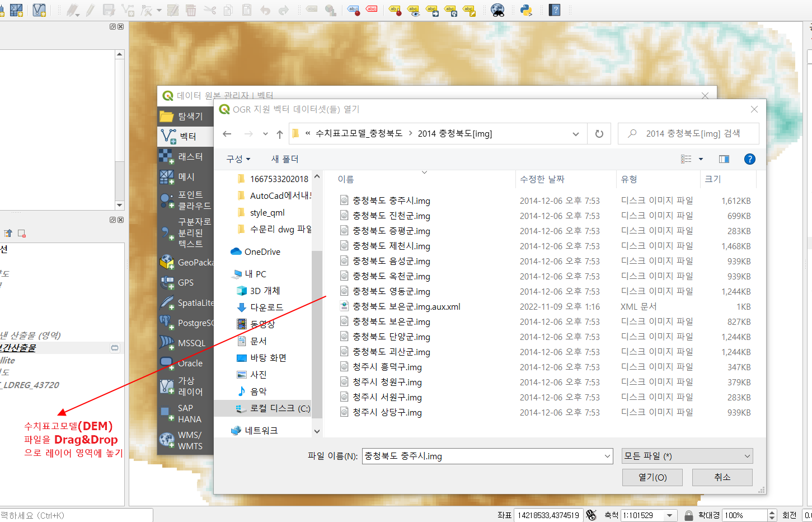The height and width of the screenshot is (522, 812).
Task: Select the file 충청북도 충주시.img
Action: coord(391,201)
